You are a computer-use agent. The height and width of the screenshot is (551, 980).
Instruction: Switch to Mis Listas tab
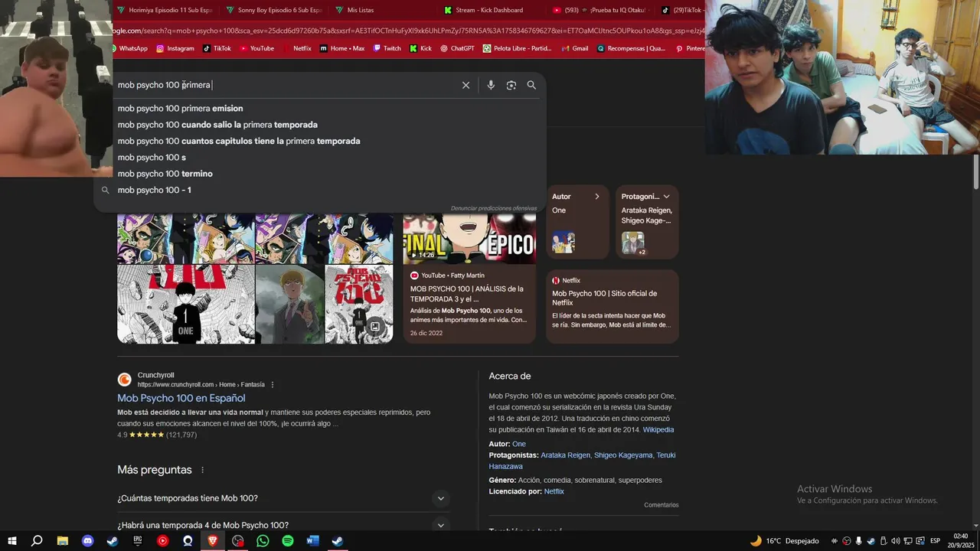click(383, 10)
